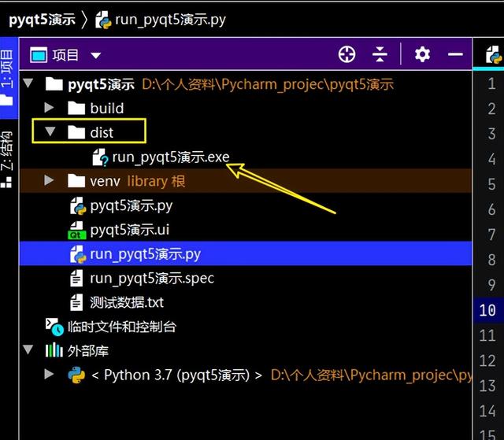Click the venv folder icon

76,181
